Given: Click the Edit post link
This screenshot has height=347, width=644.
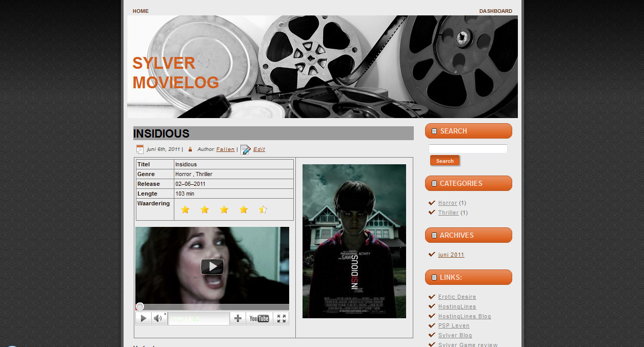Looking at the screenshot, I should click(x=259, y=149).
